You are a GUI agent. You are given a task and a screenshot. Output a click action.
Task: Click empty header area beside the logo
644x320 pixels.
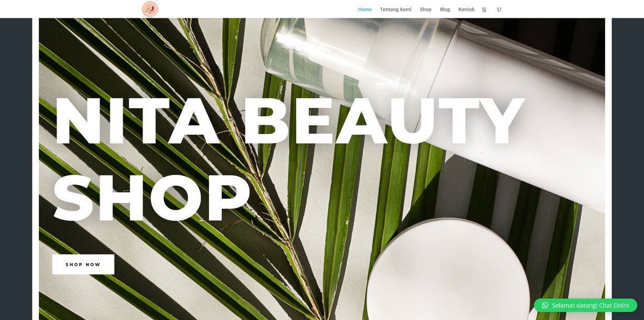(252, 9)
